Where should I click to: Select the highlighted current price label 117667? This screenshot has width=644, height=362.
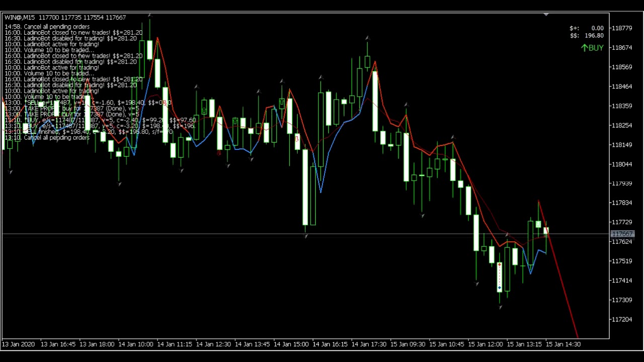622,234
